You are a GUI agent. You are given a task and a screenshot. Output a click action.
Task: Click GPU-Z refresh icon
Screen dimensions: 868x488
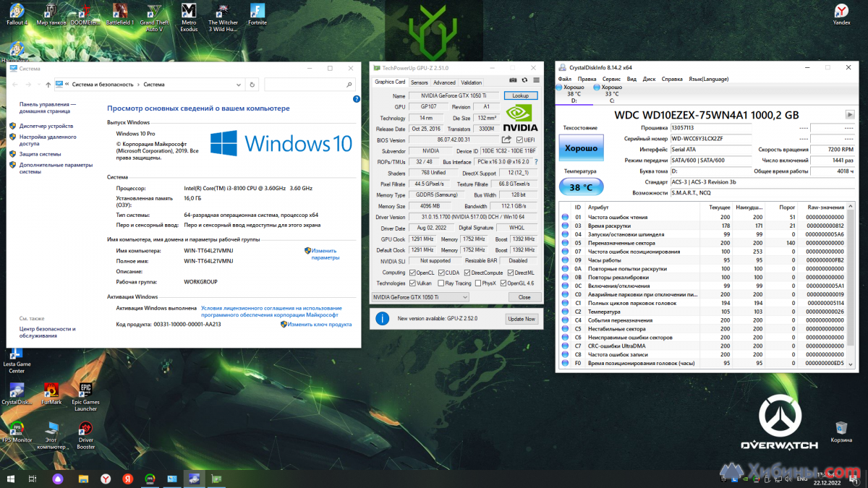525,80
